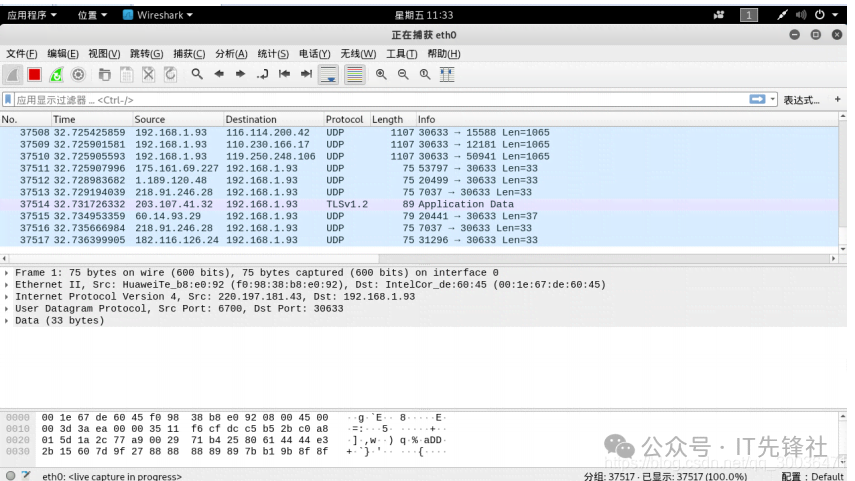Screen dimensions: 855x481
Task: Toggle packet list colorization
Action: coord(354,74)
